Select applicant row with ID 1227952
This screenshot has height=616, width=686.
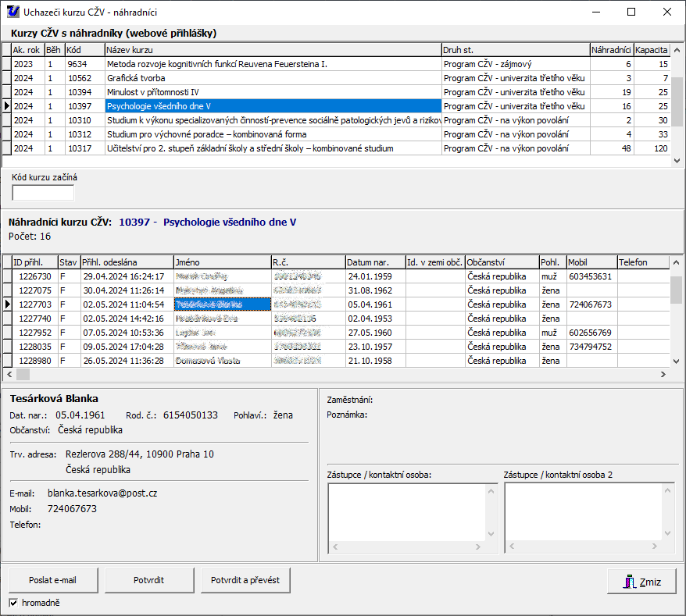pos(35,333)
